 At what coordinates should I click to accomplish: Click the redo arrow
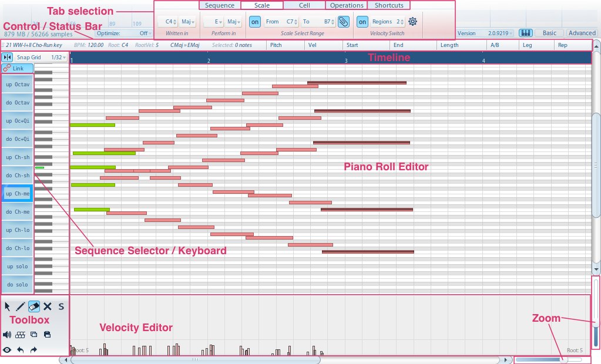33,349
